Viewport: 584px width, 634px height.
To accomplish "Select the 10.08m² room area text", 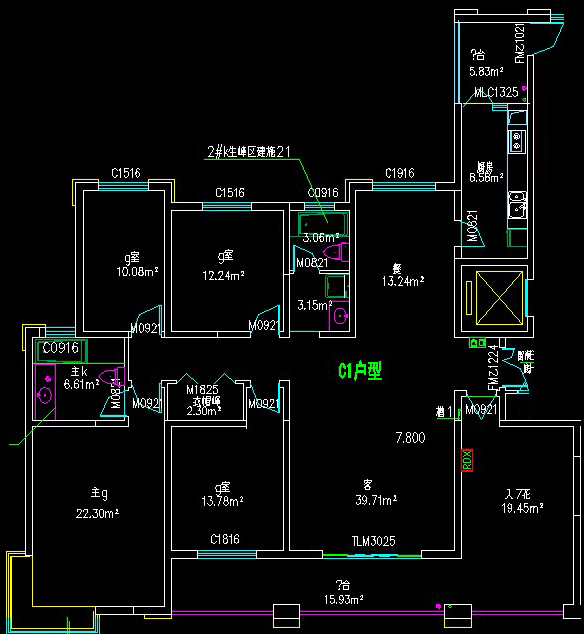I will point(137,272).
